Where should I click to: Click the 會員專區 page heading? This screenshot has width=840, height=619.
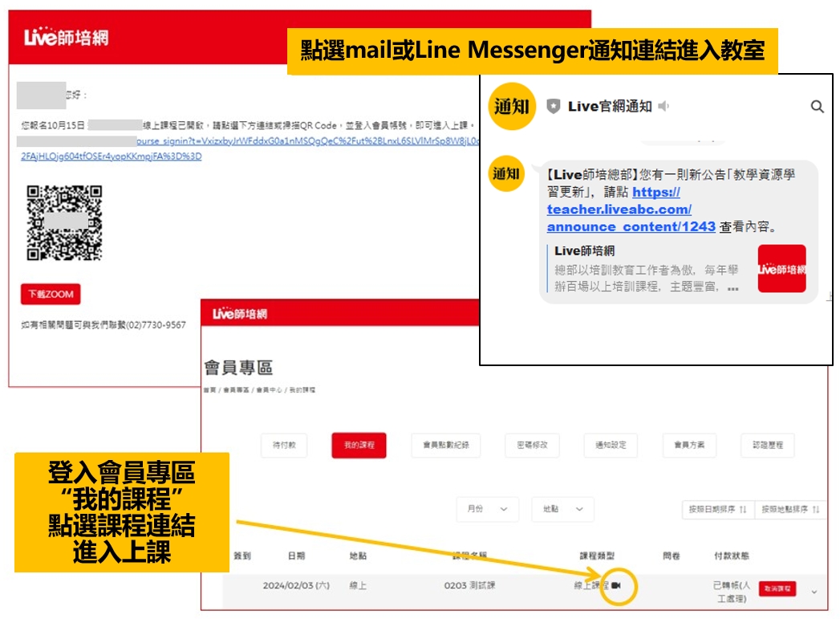(x=239, y=368)
